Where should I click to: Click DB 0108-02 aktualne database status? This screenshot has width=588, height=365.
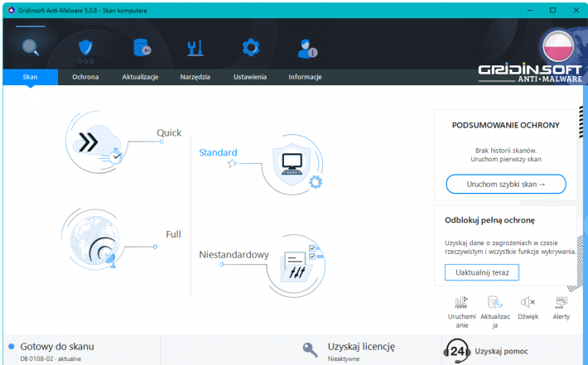[x=51, y=358]
